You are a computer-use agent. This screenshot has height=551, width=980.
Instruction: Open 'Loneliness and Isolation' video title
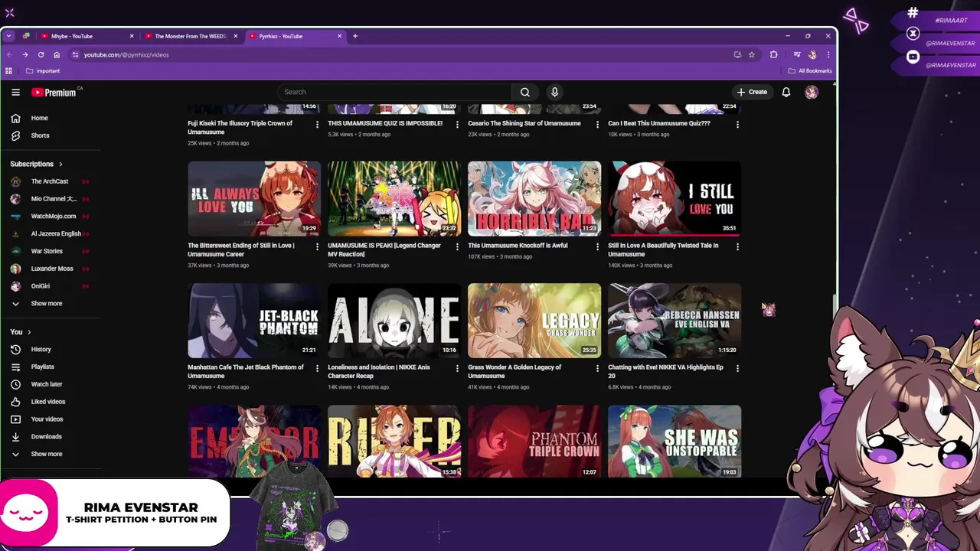pyautogui.click(x=379, y=371)
